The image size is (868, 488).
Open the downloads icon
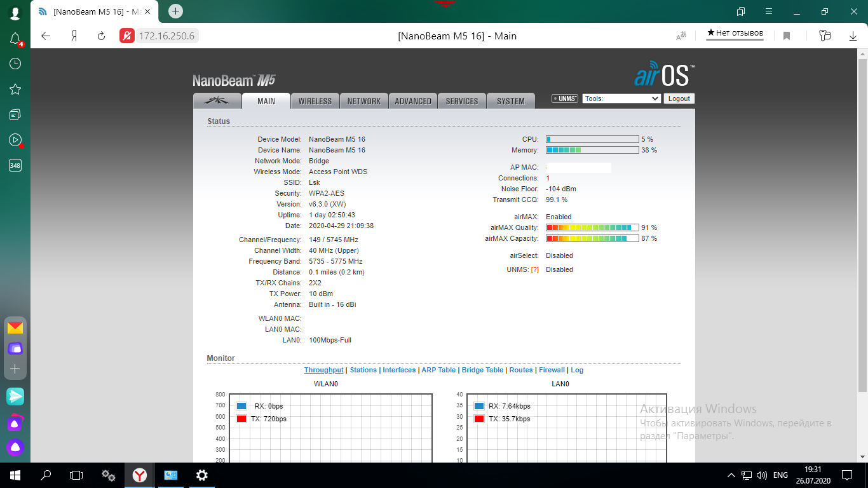852,36
